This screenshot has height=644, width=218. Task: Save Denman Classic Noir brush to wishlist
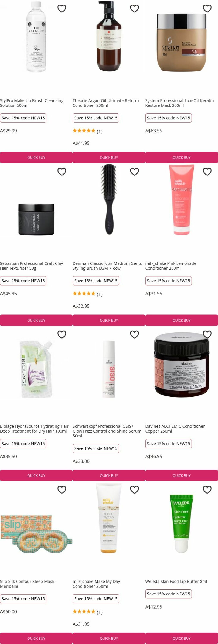pyautogui.click(x=134, y=172)
